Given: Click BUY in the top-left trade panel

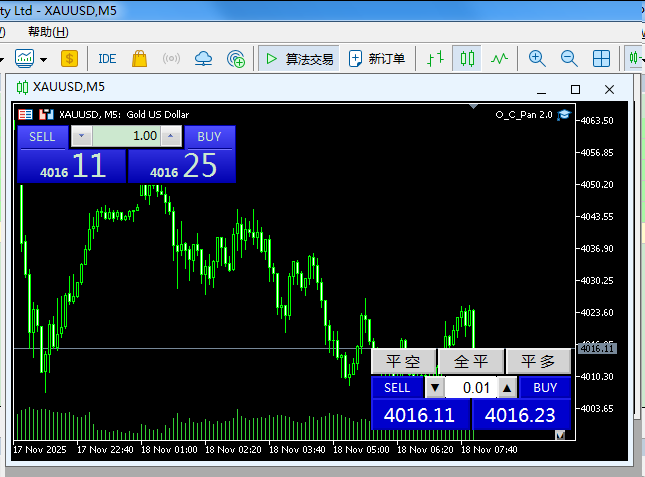Looking at the screenshot, I should pyautogui.click(x=209, y=137).
